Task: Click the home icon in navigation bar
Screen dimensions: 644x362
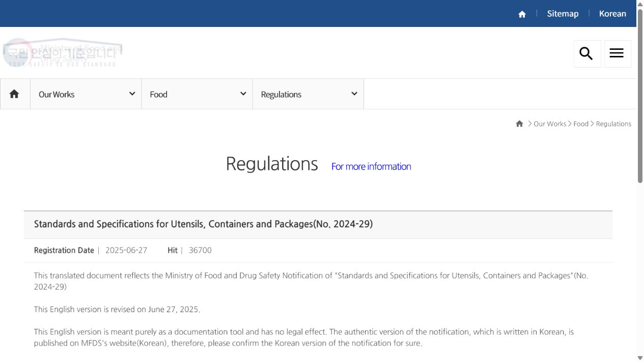Action: point(15,94)
